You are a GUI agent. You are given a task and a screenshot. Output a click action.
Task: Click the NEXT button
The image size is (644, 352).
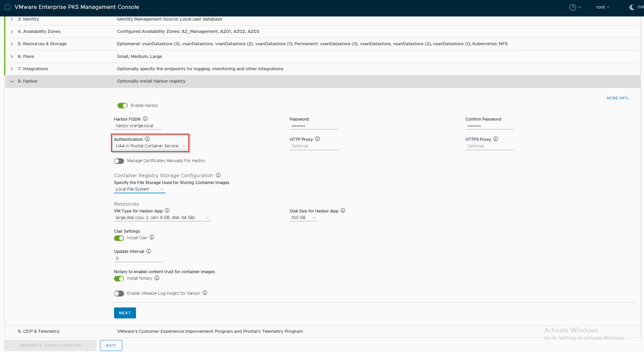point(125,313)
